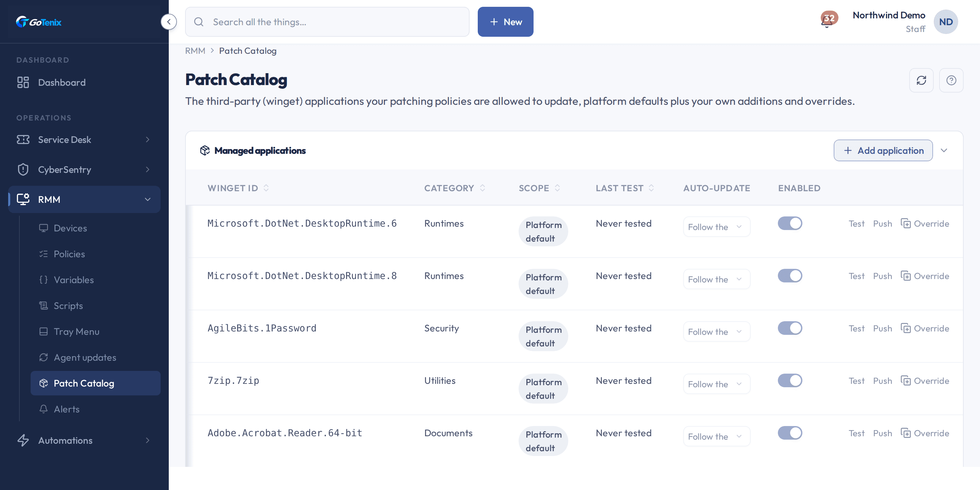
Task: Click Add application button
Action: click(883, 150)
